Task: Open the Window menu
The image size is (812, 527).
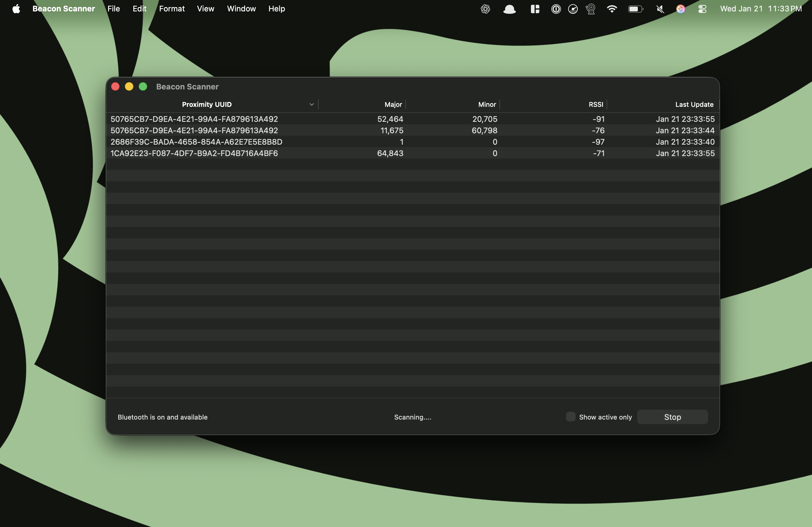Action: [x=241, y=9]
